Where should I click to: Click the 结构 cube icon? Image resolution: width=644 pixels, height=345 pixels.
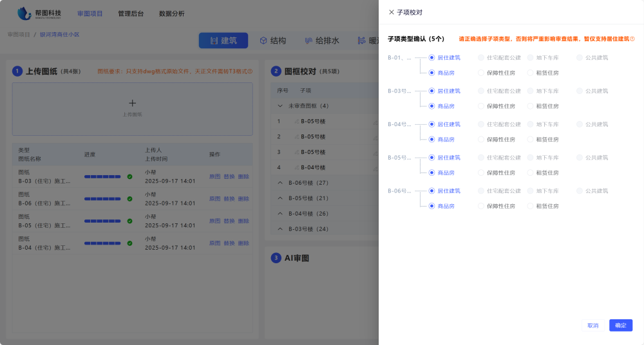coord(263,41)
